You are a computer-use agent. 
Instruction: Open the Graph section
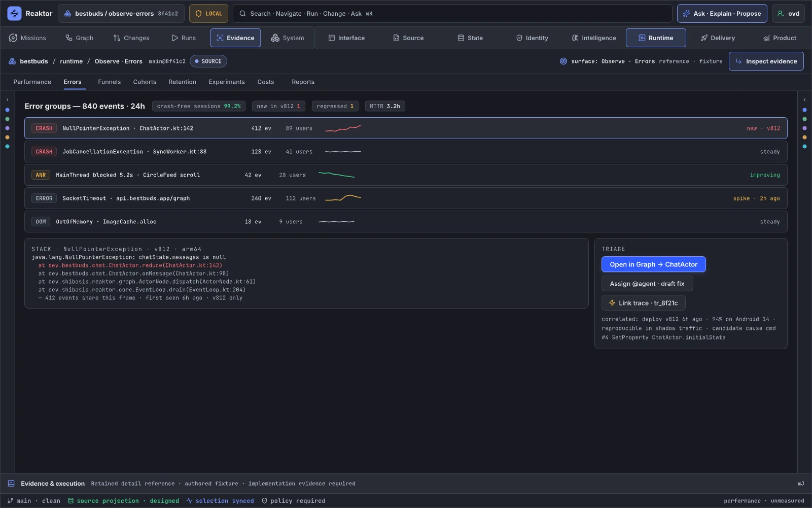79,38
